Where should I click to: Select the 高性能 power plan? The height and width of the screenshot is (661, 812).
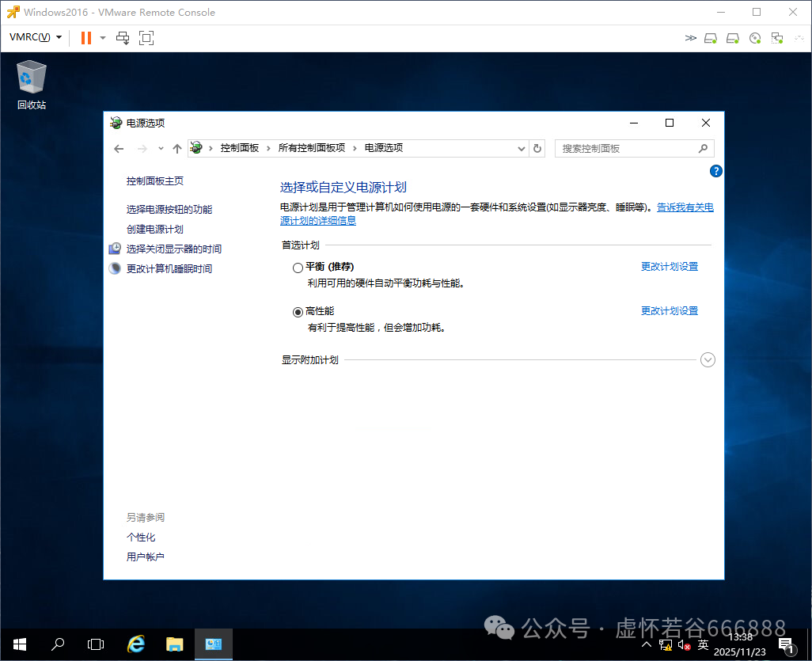click(x=298, y=312)
